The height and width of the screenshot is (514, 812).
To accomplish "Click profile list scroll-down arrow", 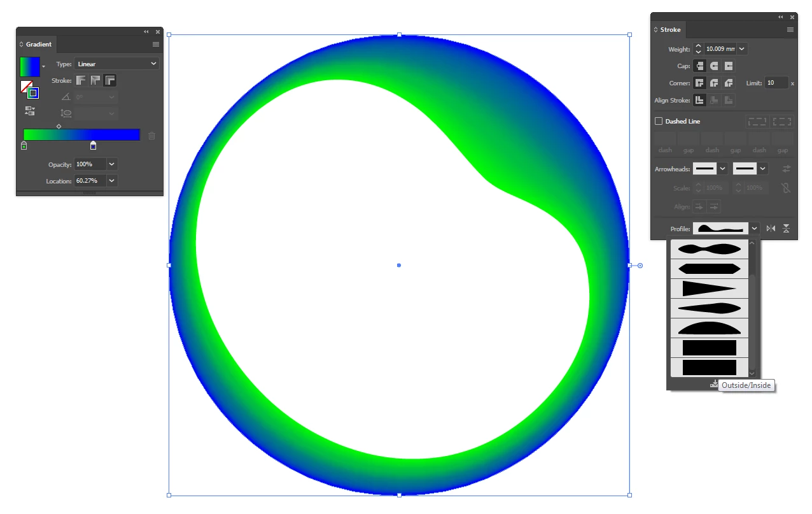I will (752, 373).
